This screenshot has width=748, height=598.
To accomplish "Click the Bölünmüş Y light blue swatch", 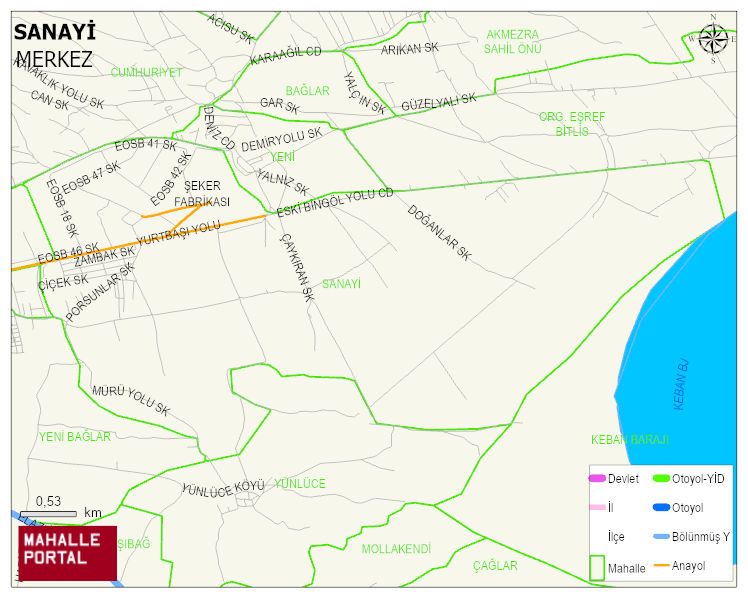I will [661, 536].
